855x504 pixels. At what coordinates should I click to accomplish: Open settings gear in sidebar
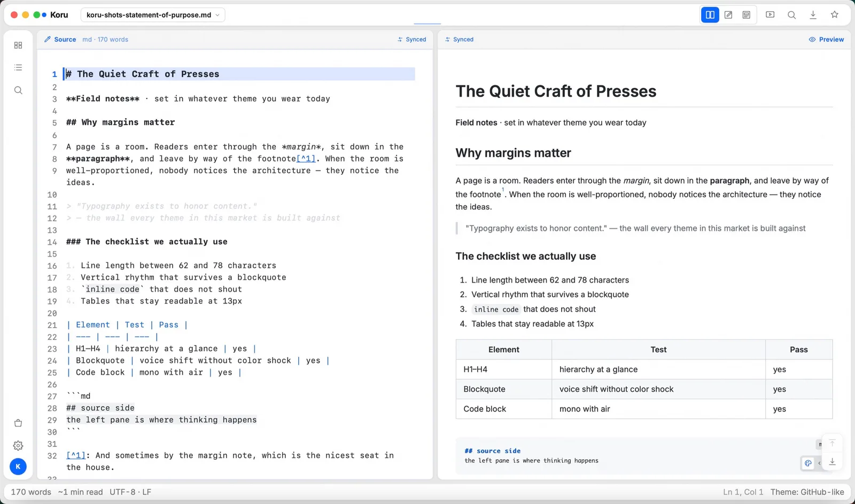coord(18,446)
